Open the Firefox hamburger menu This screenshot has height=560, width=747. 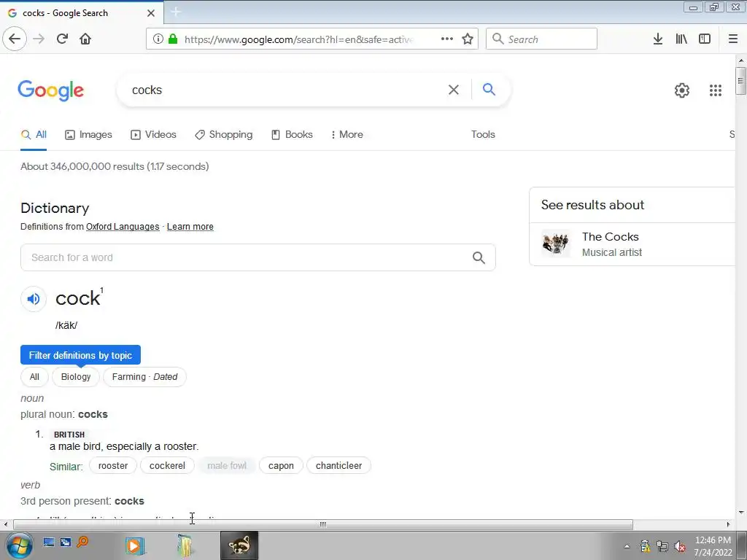(x=733, y=39)
